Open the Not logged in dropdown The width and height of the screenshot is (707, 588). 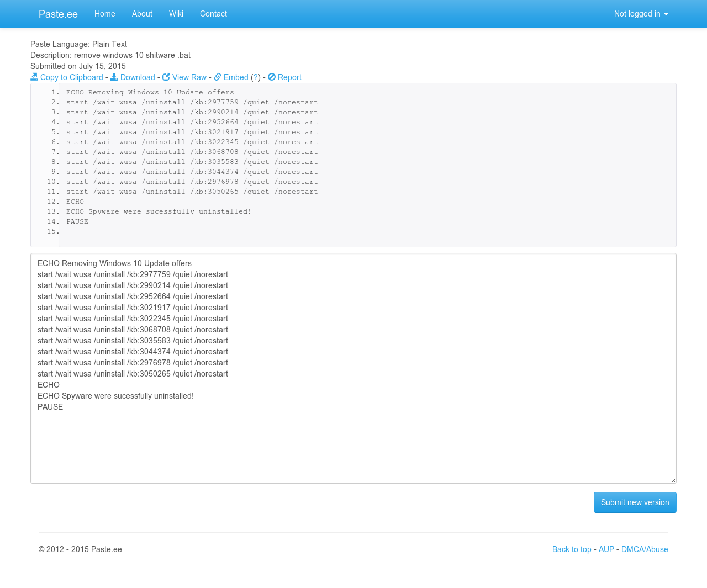[641, 14]
